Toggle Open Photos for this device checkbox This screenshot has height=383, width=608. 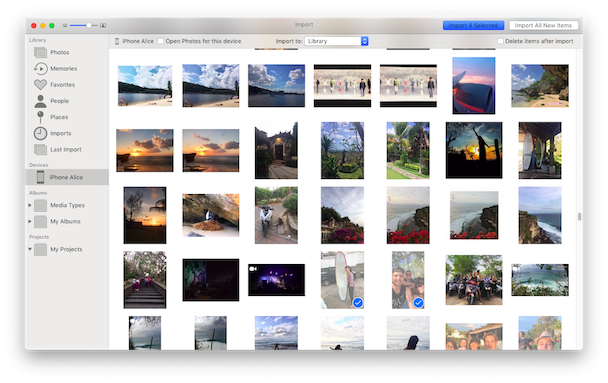point(161,41)
